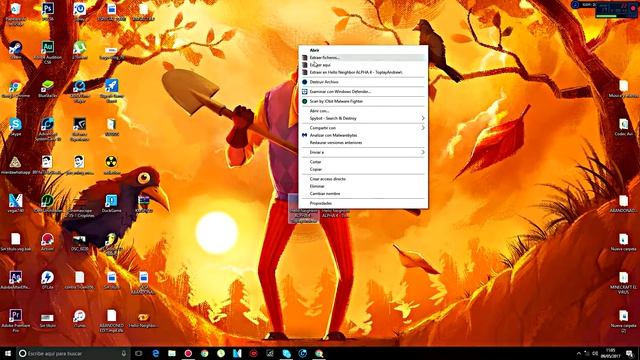Viewport: 640px width, 360px height.
Task: Open the Vegas 14.0 desktop shortcut
Action: pyautogui.click(x=16, y=203)
